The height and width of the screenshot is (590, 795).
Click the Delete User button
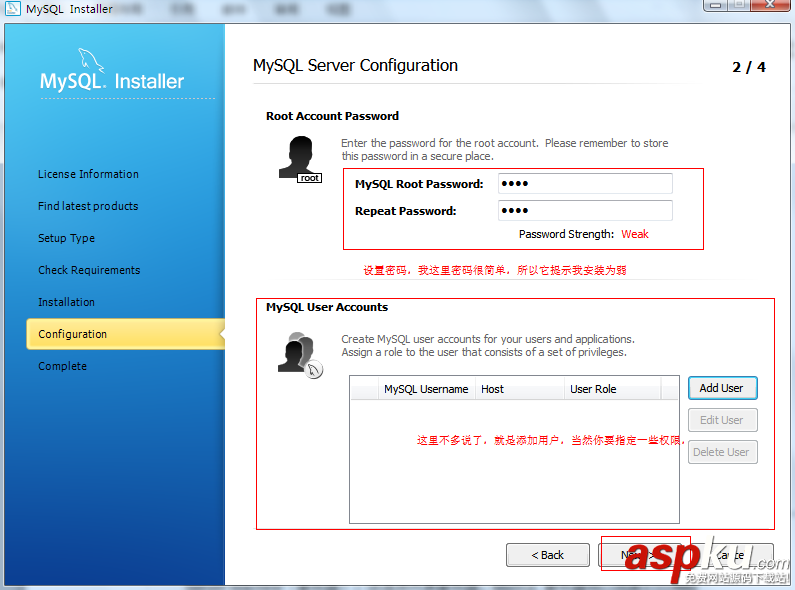tap(722, 452)
